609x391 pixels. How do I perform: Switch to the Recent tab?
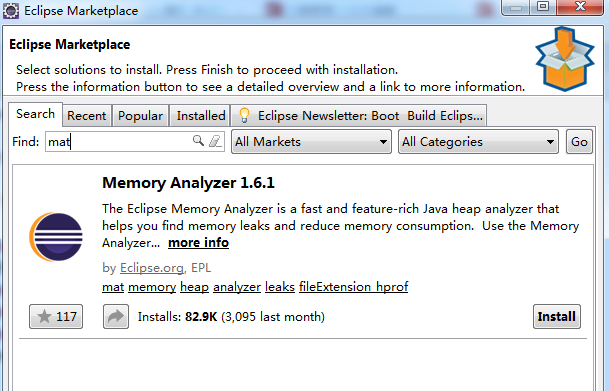(x=87, y=116)
